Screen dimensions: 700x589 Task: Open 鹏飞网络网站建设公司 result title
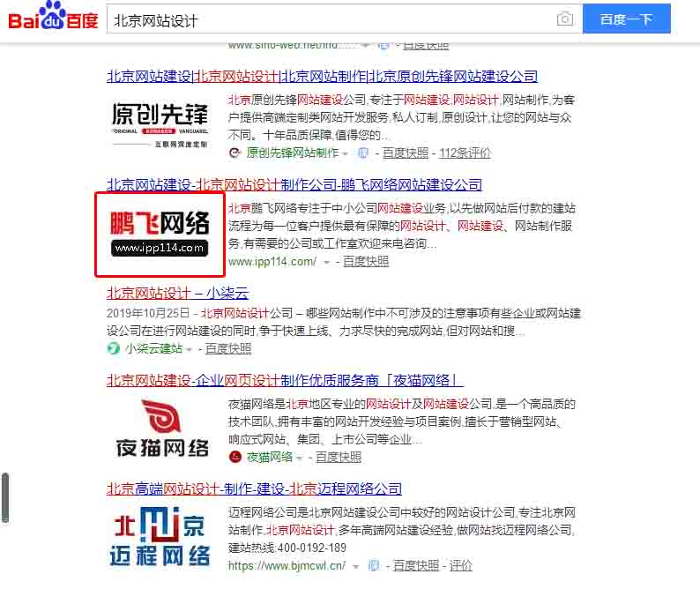point(294,184)
